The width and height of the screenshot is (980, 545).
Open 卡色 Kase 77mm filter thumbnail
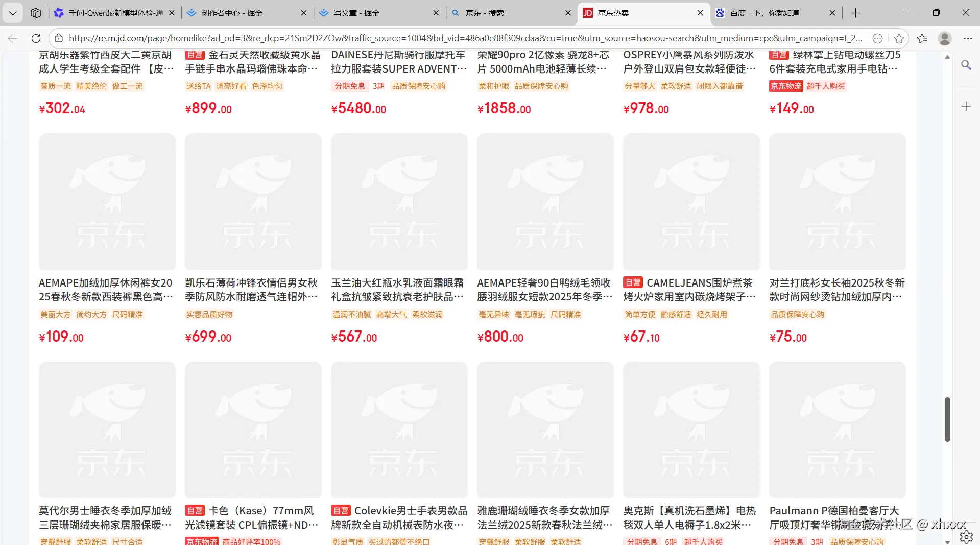point(253,430)
